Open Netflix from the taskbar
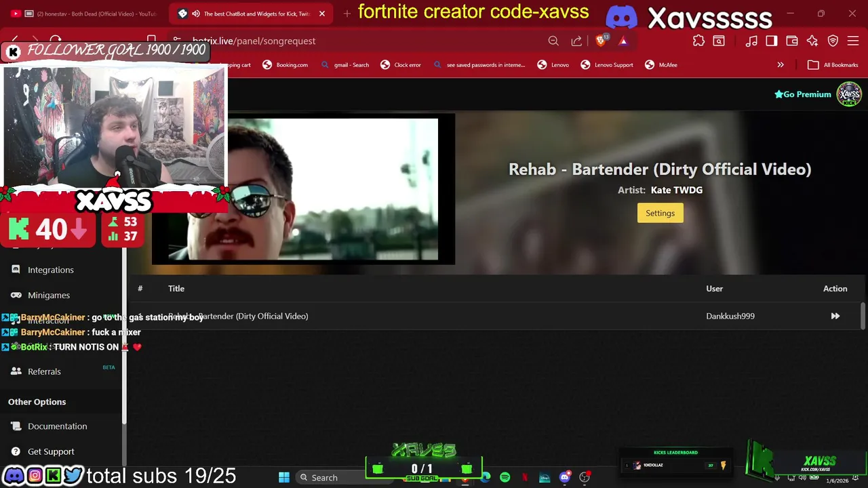This screenshot has width=868, height=488. tap(525, 477)
